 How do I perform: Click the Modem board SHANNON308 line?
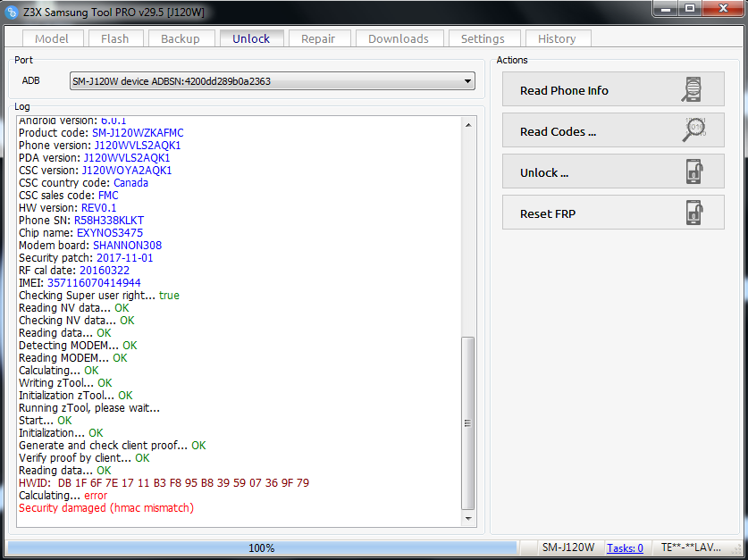[x=90, y=246]
